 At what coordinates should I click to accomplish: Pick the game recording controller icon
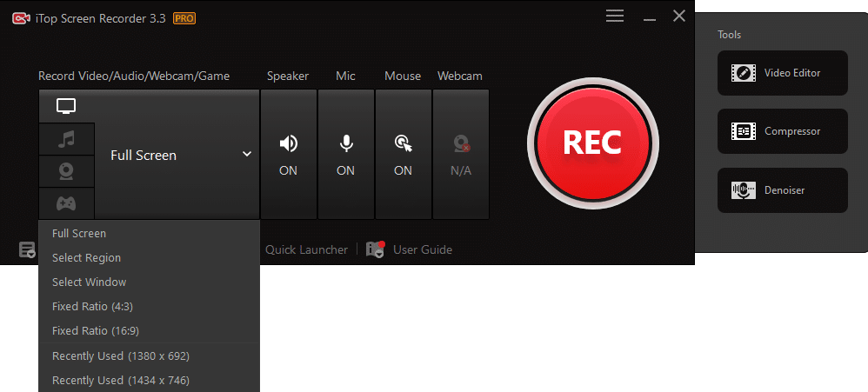pos(66,203)
